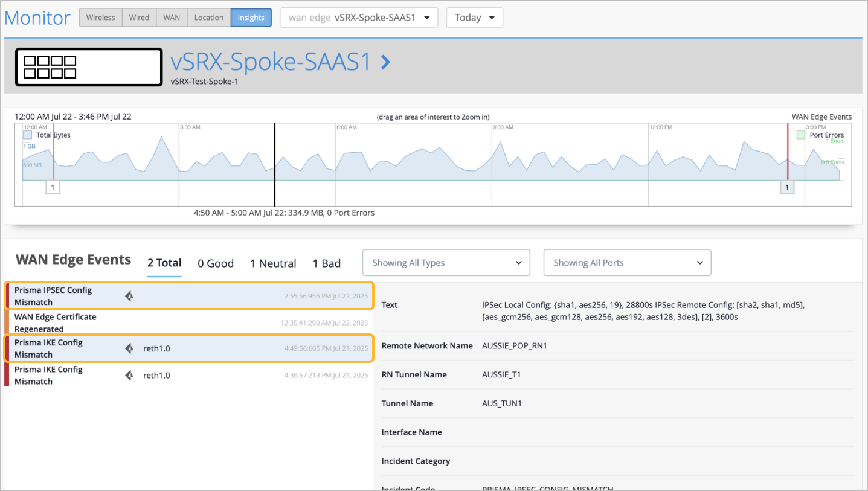
Task: Click the Incident Category field label
Action: [416, 461]
